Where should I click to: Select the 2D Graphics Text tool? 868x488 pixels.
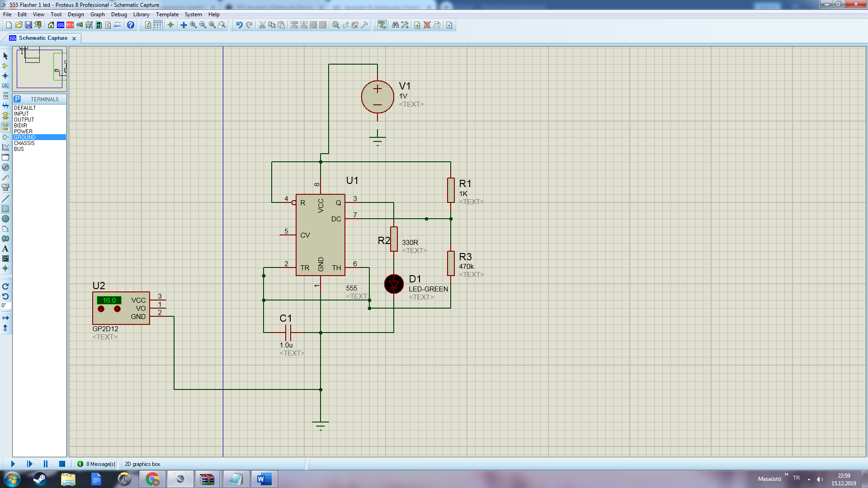tap(5, 249)
